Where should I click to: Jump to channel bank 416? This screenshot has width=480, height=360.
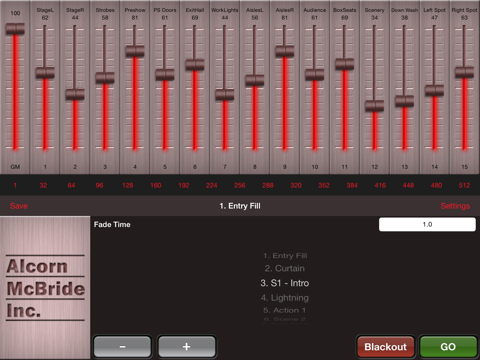(x=380, y=185)
